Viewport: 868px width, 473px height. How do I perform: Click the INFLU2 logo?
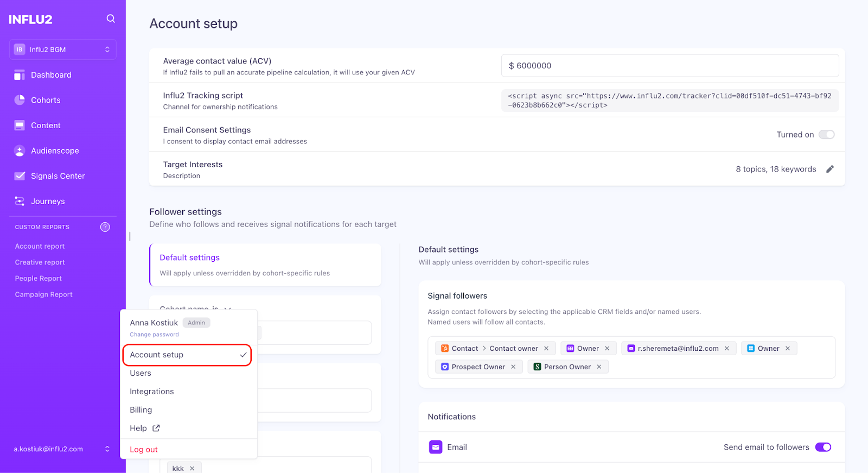[30, 20]
